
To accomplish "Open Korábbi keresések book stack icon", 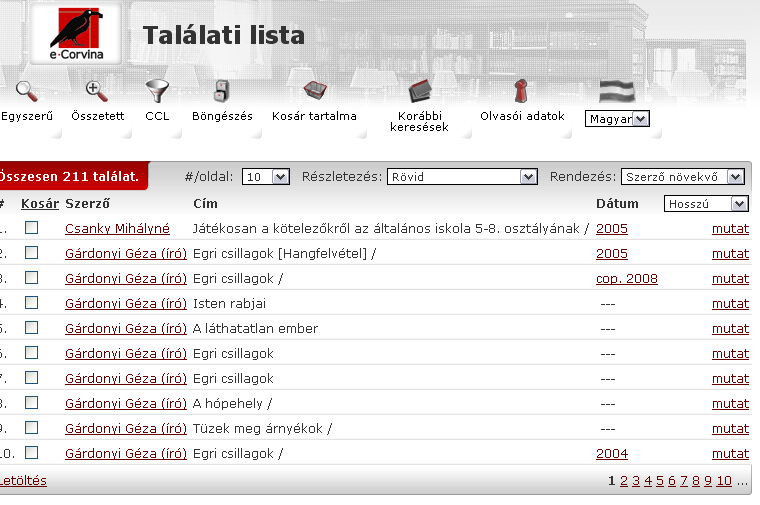I will tap(420, 91).
